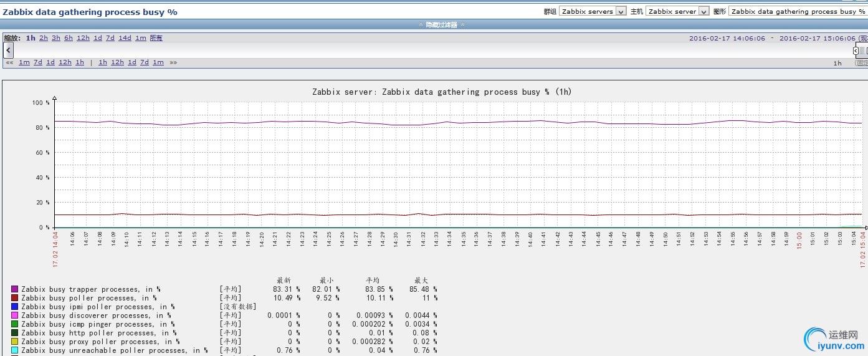Click trapper latest value 83.31 %
The image size is (868, 356).
point(287,289)
